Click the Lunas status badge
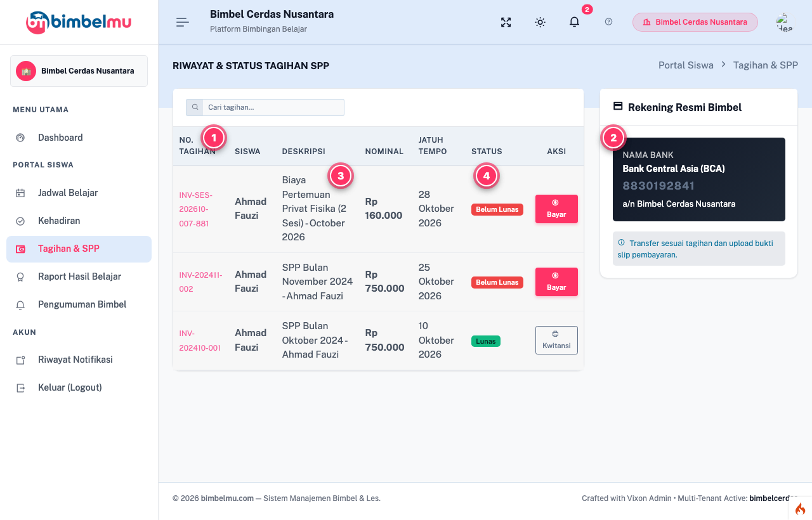Image resolution: width=812 pixels, height=520 pixels. tap(486, 341)
